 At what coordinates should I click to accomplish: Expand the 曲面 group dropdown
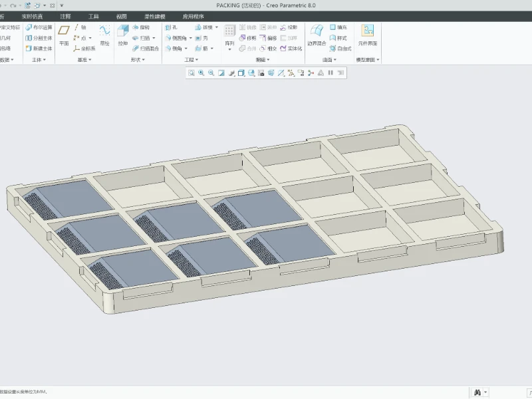tap(330, 60)
